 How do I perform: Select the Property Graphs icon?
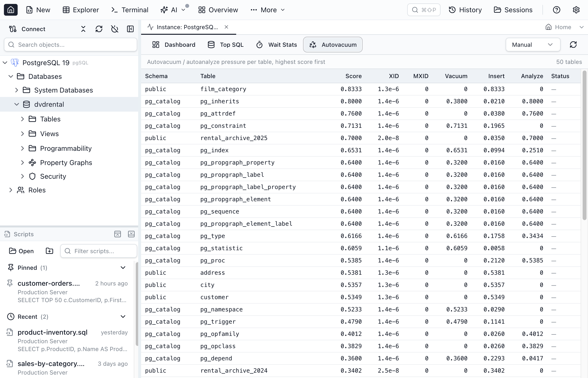32,163
